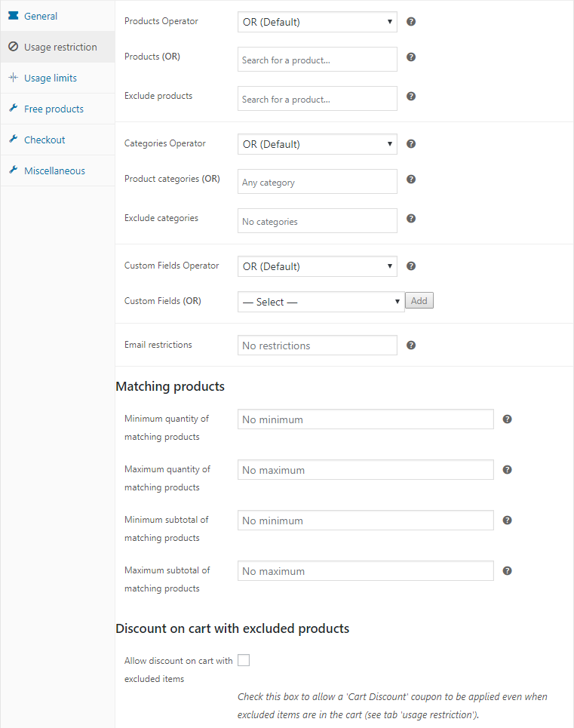
Task: Open the Categories Operator dropdown
Action: (317, 143)
